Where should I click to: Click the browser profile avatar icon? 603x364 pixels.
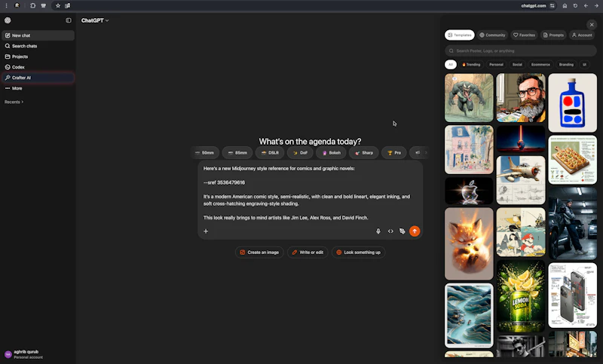17,6
